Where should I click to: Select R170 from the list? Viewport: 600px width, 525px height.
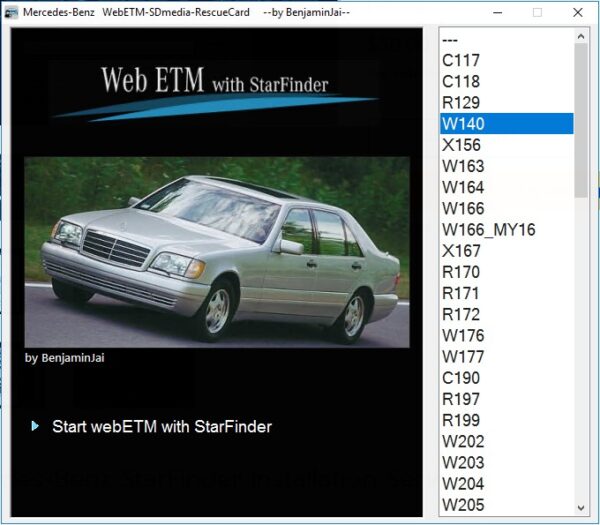(x=507, y=272)
